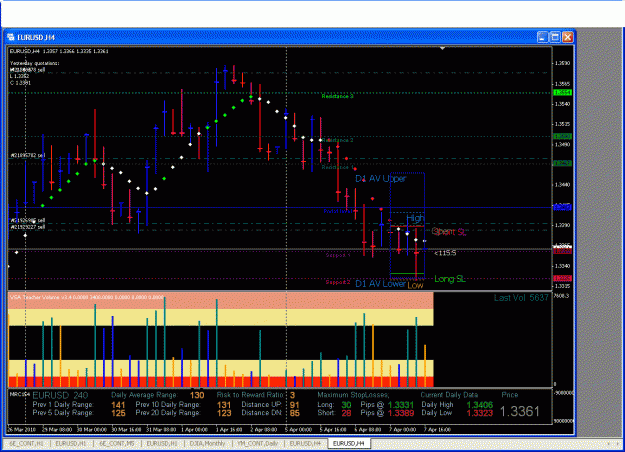Click the Last Vol 5637 readout
The width and height of the screenshot is (625, 452).
[x=521, y=298]
